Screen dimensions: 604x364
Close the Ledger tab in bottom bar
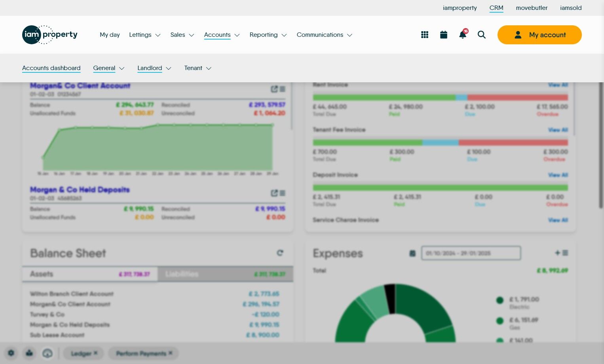(x=95, y=353)
